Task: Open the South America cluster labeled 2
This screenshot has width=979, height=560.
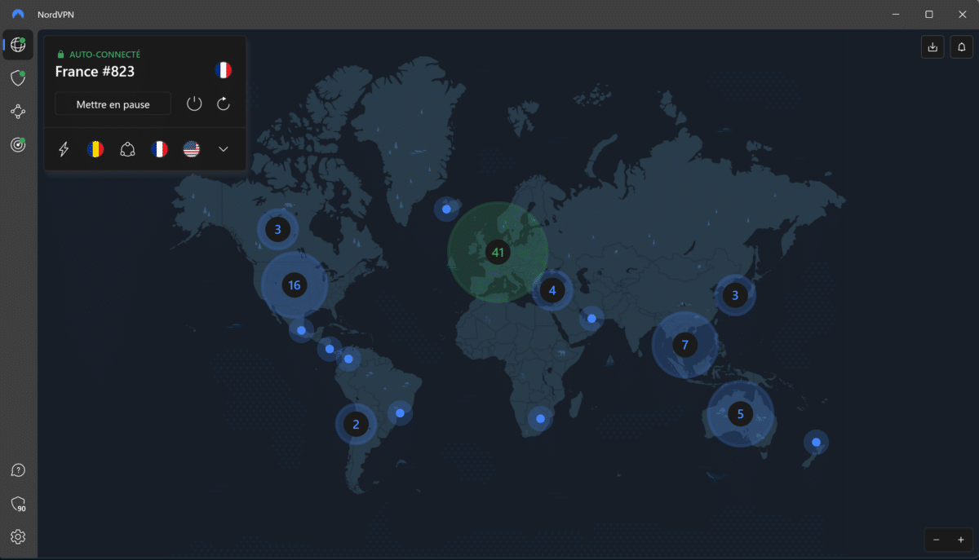Action: [x=356, y=424]
